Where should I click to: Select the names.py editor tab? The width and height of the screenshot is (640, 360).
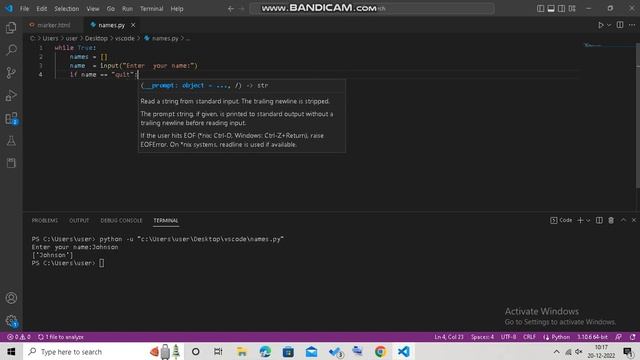point(111,25)
